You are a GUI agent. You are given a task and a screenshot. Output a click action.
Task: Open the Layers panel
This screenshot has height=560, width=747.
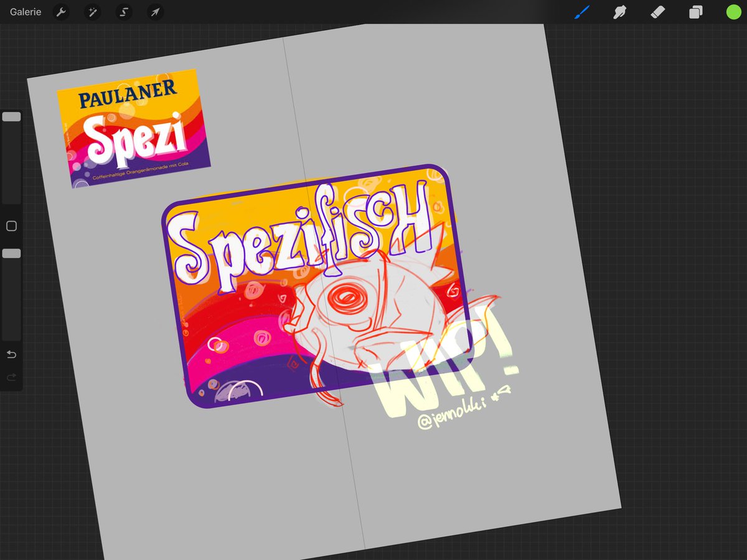point(695,12)
